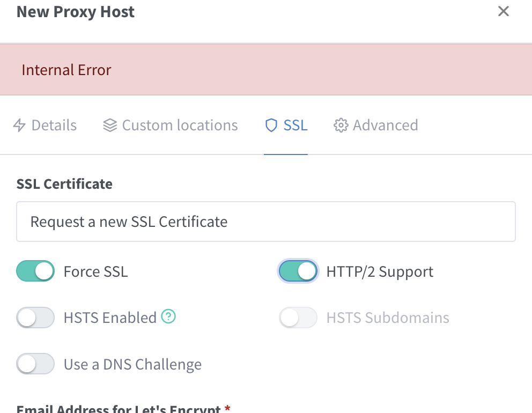This screenshot has height=413, width=532.
Task: Click the Force SSL label text
Action: (x=95, y=272)
